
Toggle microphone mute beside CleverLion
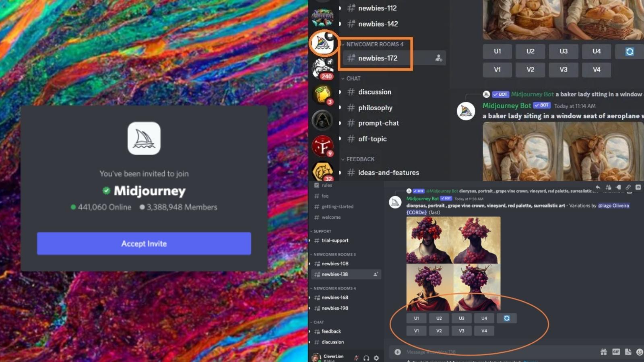point(356,358)
